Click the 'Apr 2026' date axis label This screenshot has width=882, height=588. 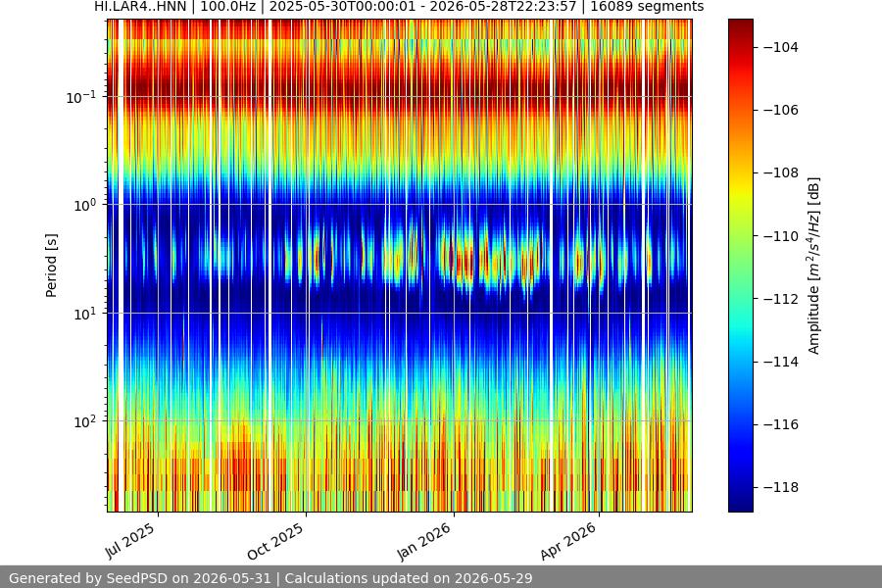[x=568, y=541]
